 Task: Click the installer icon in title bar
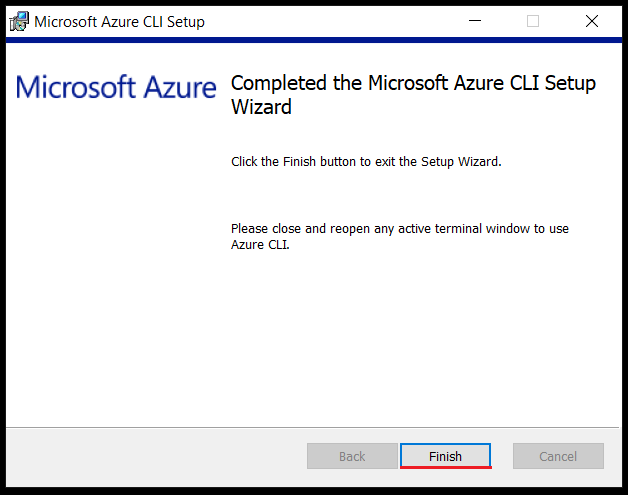[19, 22]
